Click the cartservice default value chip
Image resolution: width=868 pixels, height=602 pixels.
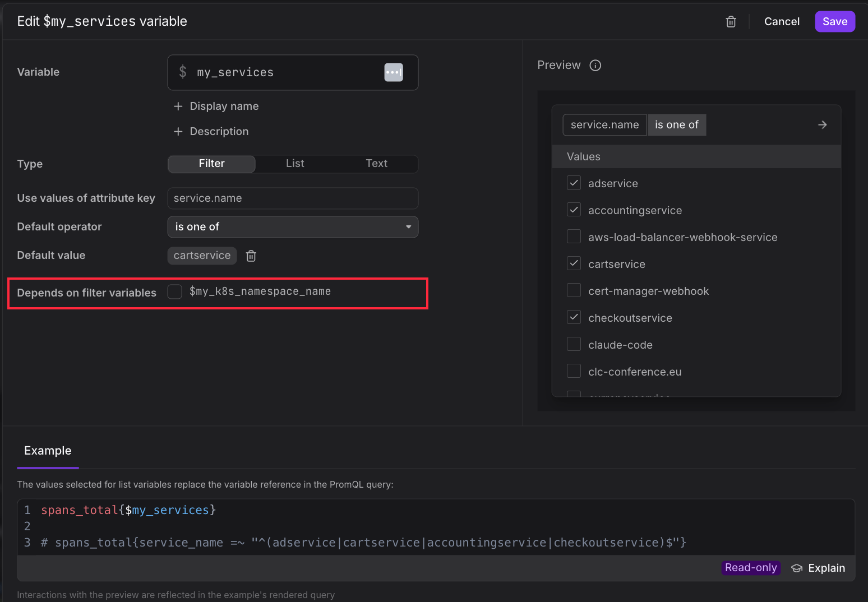[x=202, y=256]
